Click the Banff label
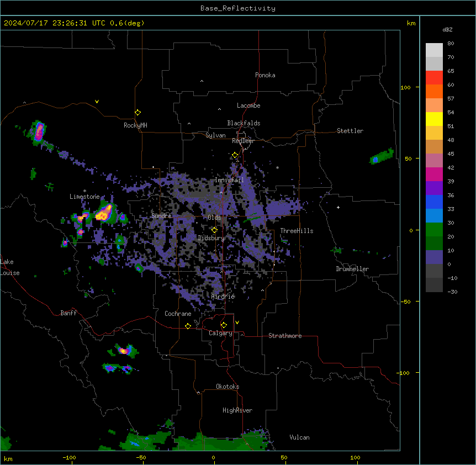This screenshot has height=465, width=476. [68, 313]
